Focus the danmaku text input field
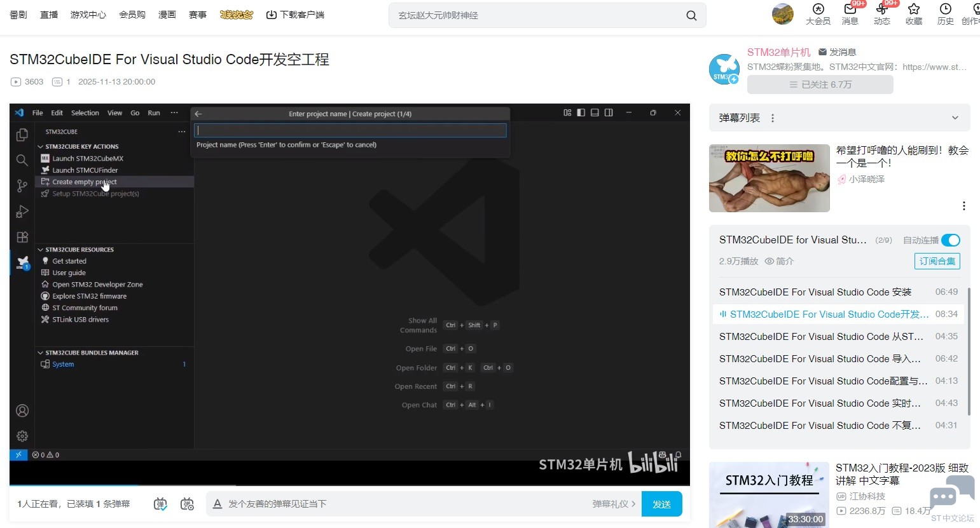This screenshot has width=980, height=528. tap(407, 504)
